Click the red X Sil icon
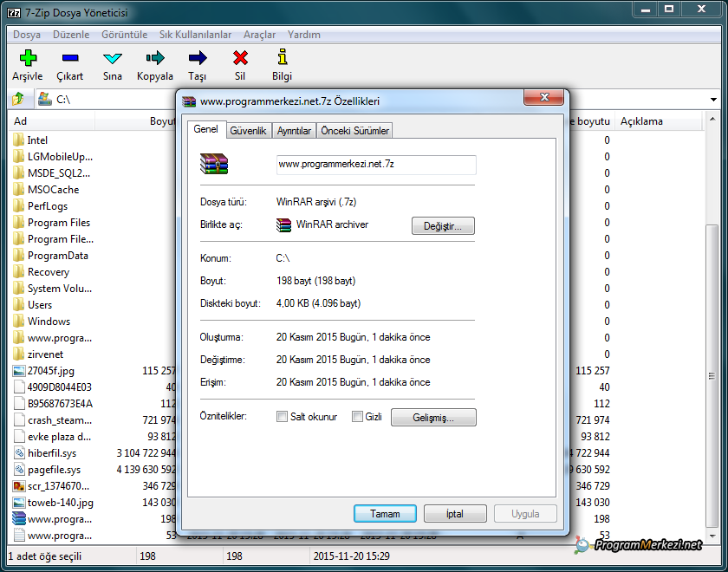This screenshot has height=572, width=728. coord(240,58)
